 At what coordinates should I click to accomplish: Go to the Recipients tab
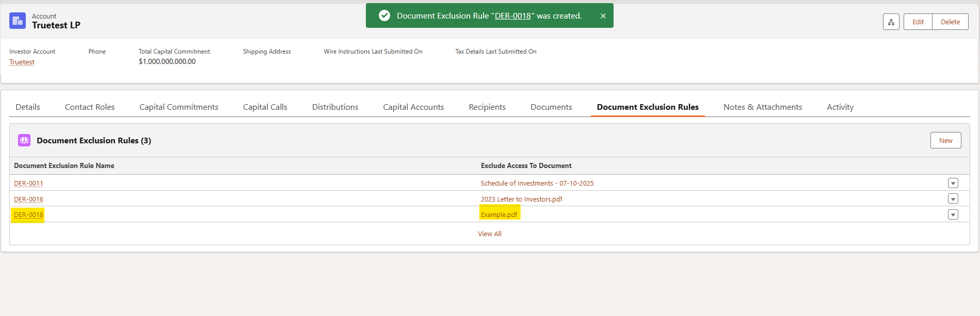click(487, 107)
